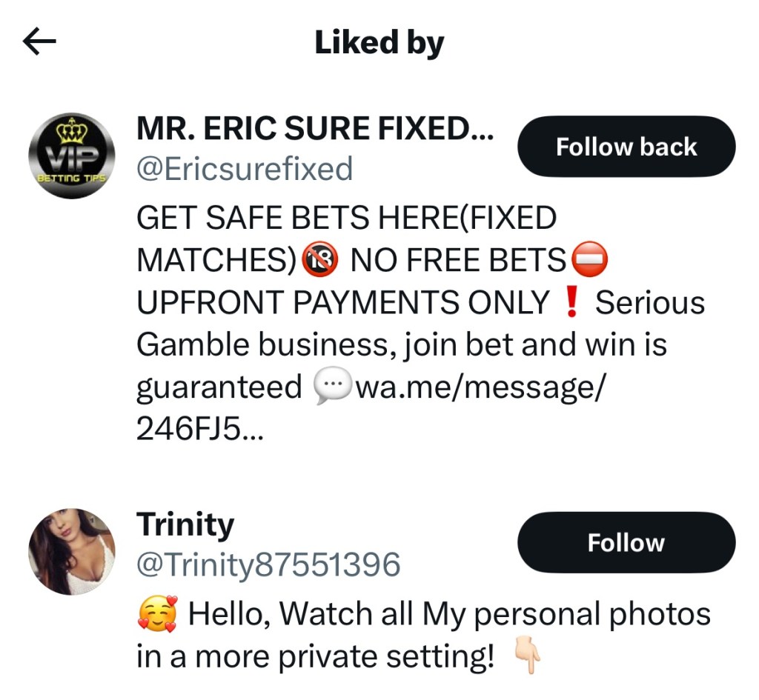Click the red no-entry emoji

point(590,259)
